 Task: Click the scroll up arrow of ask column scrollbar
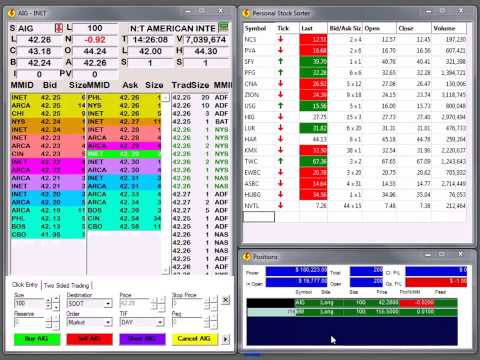tap(166, 98)
